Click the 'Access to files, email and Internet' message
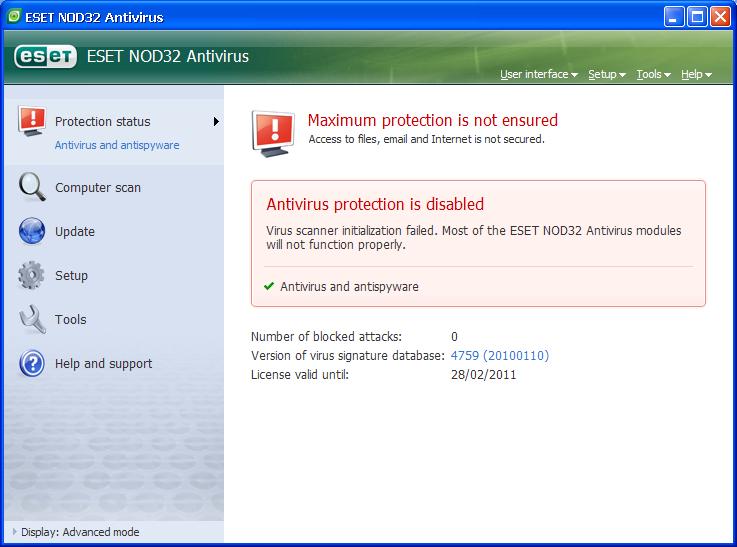Image resolution: width=737 pixels, height=547 pixels. [x=426, y=139]
